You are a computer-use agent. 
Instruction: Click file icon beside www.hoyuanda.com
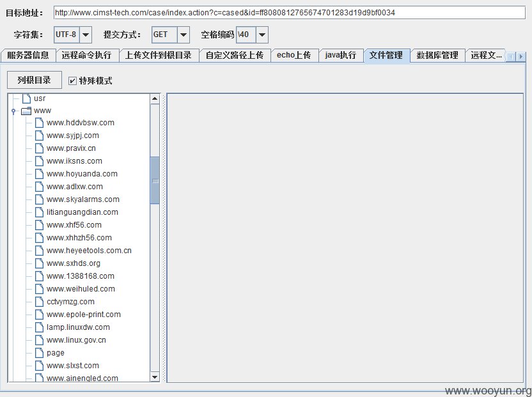pyautogui.click(x=40, y=174)
